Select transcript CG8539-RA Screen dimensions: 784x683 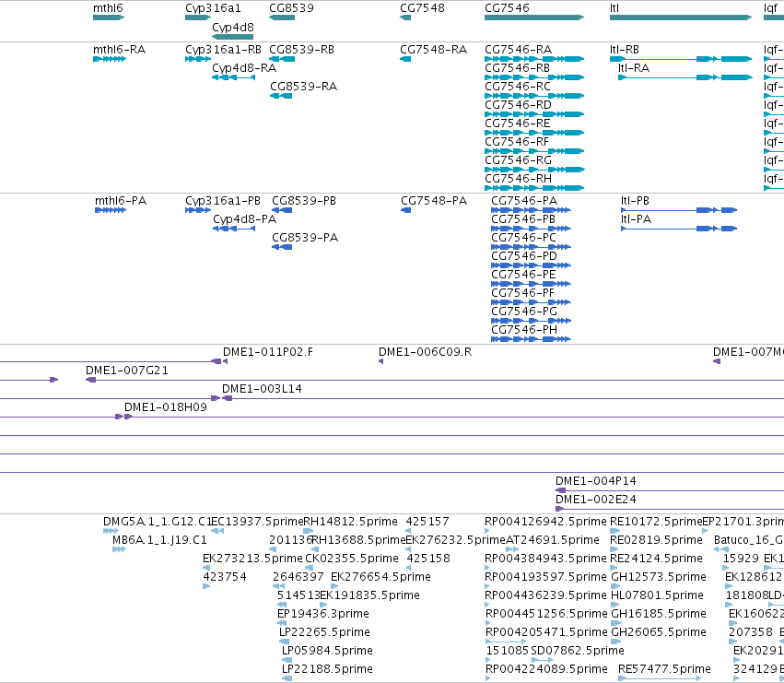pyautogui.click(x=281, y=96)
